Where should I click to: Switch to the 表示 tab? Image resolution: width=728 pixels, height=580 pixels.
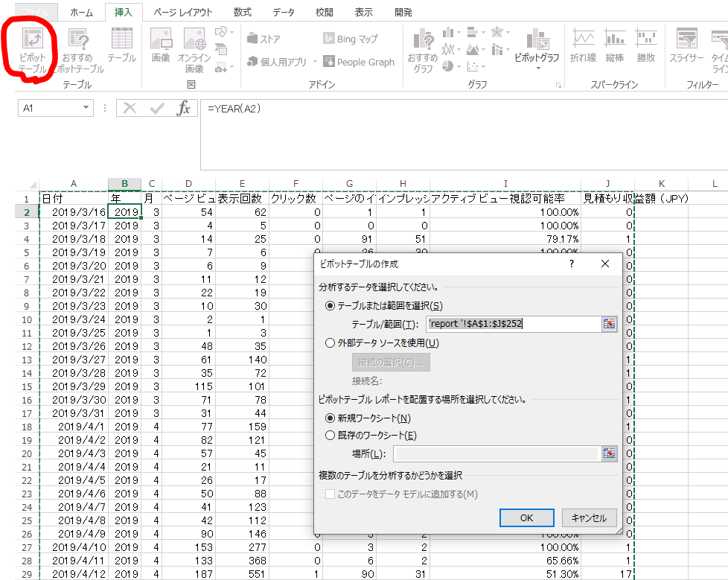coord(363,13)
